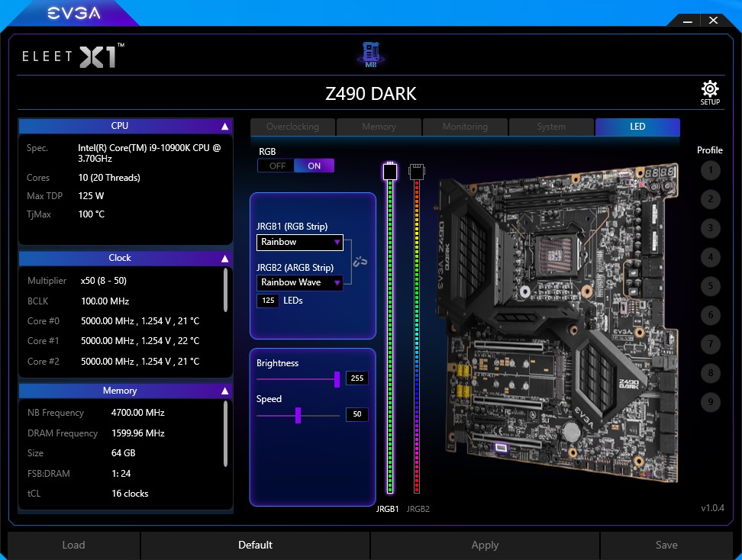Open the JRGB2 Rainbow Wave dropdown
Screen dimensions: 742x560
pyautogui.click(x=299, y=282)
